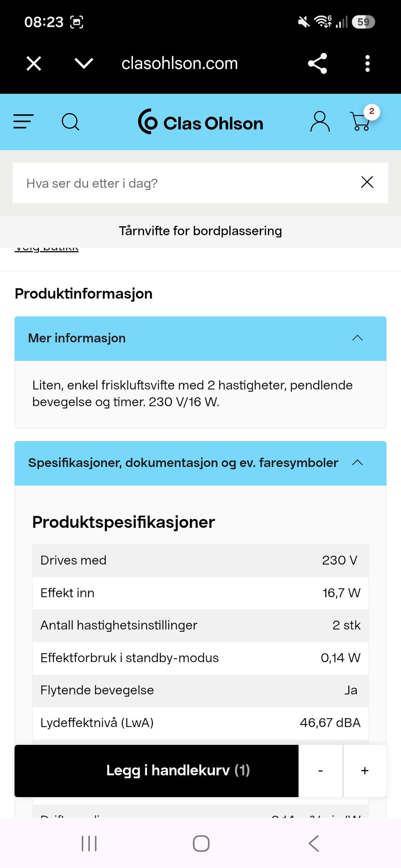Open the user account icon
Viewport: 401px width, 868px height.
pyautogui.click(x=320, y=122)
